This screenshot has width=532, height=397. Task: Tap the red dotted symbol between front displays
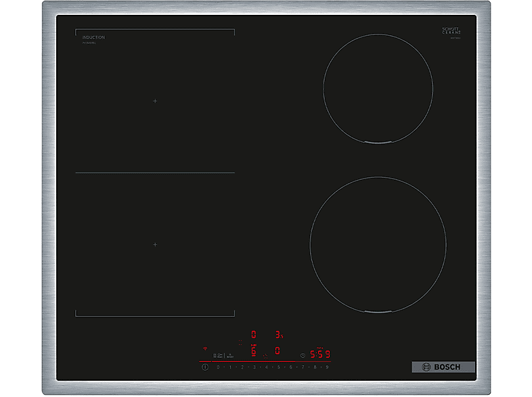click(x=265, y=356)
